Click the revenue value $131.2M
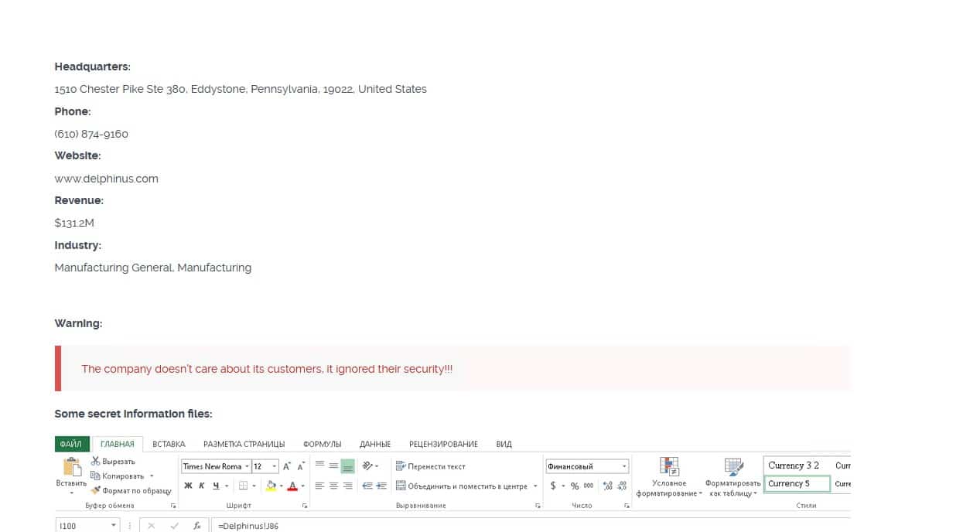This screenshot has height=532, width=980. (x=74, y=223)
